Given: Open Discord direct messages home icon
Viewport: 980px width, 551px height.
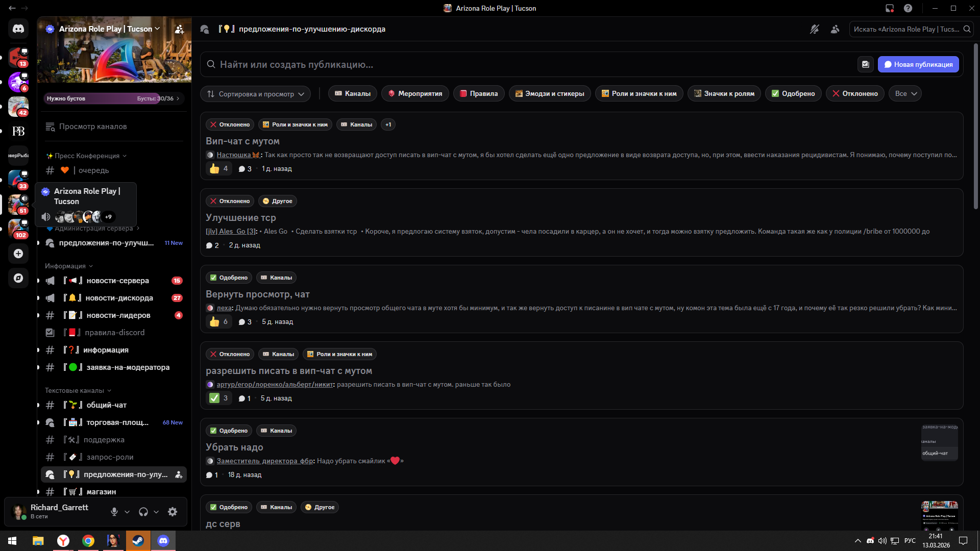Looking at the screenshot, I should [x=18, y=29].
